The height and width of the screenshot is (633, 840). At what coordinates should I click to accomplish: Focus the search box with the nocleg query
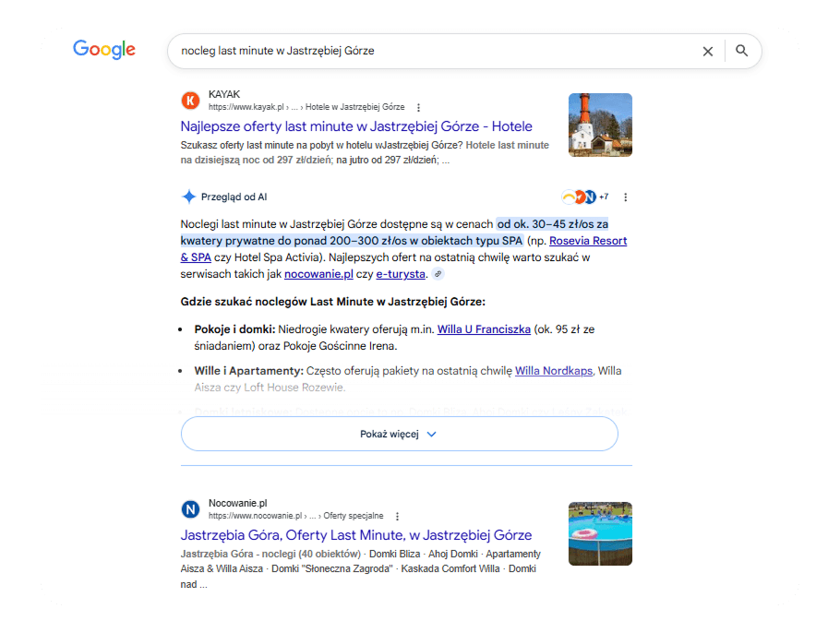point(464,51)
